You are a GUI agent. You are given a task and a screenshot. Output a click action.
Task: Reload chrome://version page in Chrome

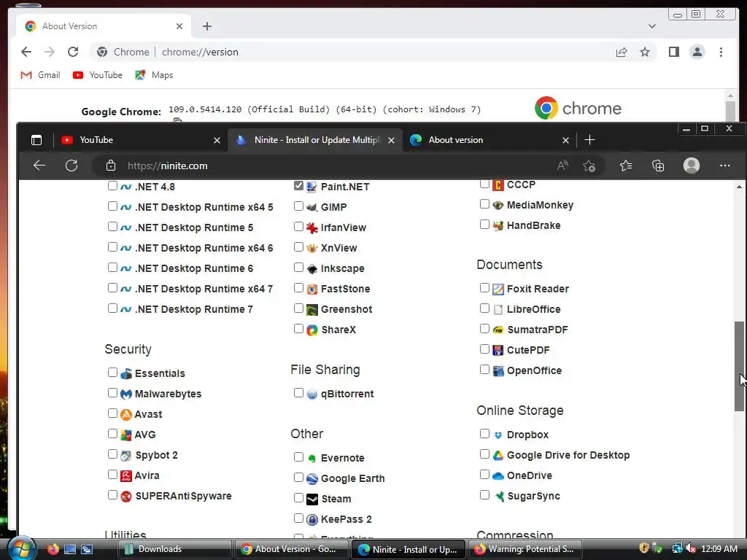[72, 52]
